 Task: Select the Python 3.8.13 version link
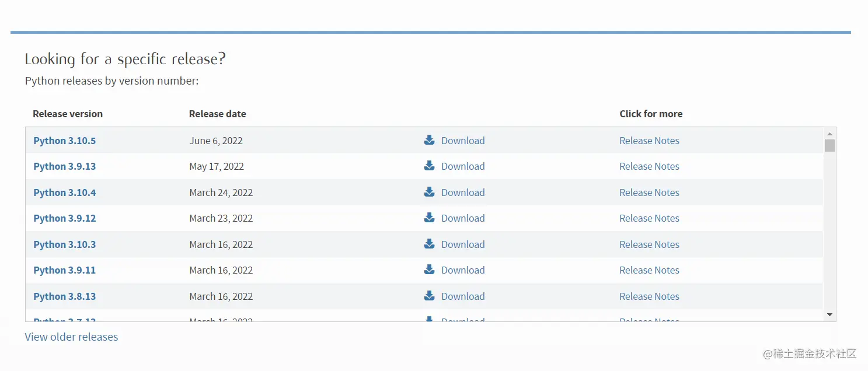pos(64,296)
